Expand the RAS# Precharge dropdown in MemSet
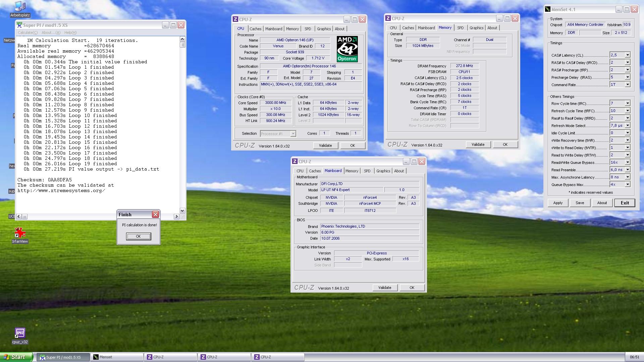The height and width of the screenshot is (362, 644). click(x=627, y=70)
